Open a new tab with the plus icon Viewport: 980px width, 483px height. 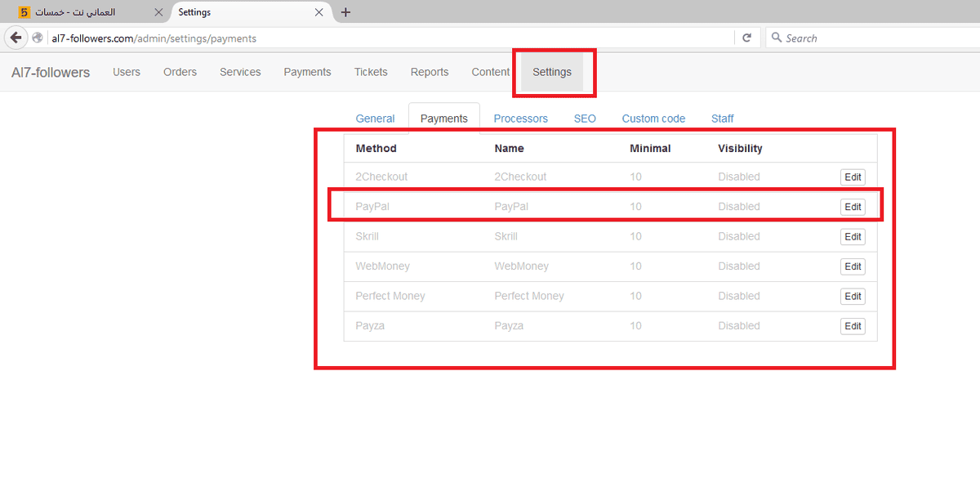pyautogui.click(x=345, y=12)
